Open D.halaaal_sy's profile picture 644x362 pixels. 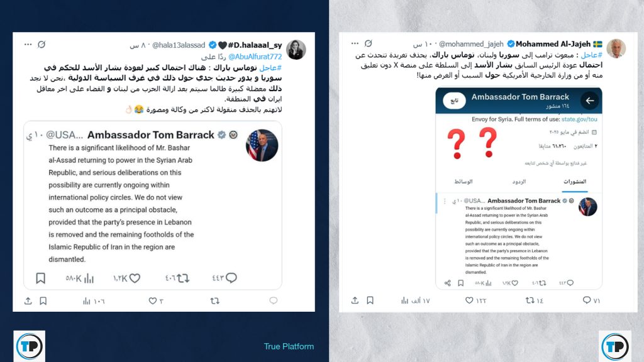[296, 50]
